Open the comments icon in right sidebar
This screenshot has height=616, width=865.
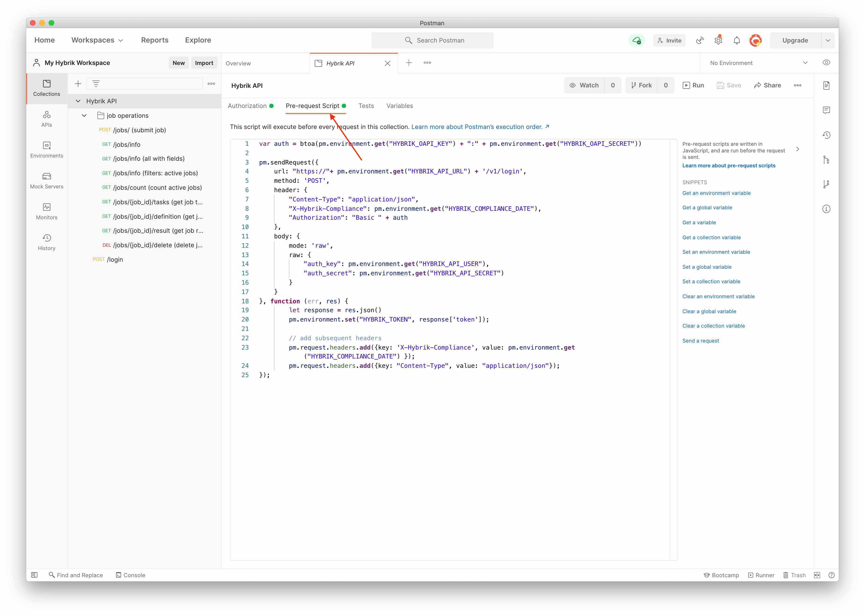click(x=826, y=110)
